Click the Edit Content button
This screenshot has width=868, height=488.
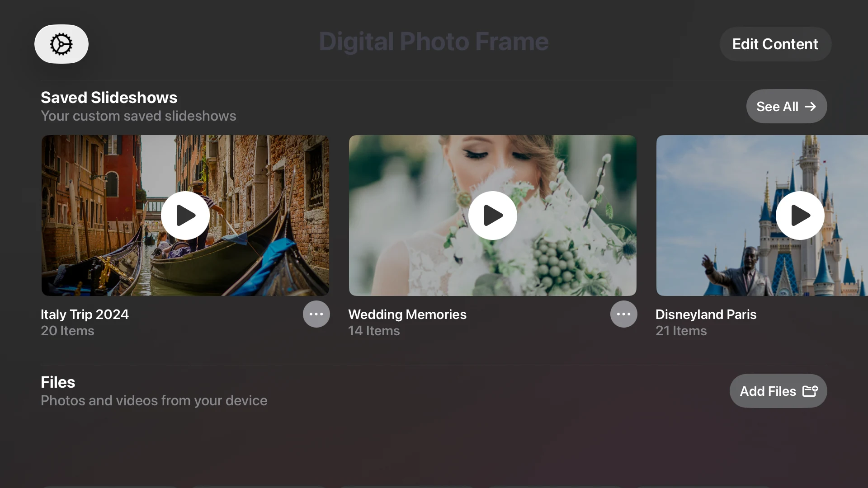pos(775,44)
